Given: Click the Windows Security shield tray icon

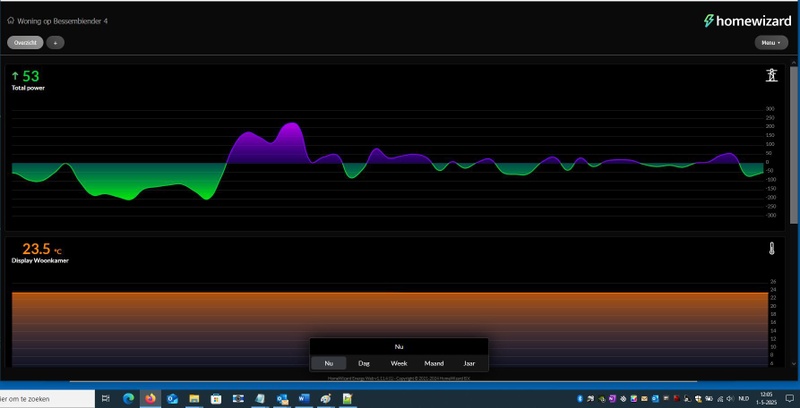Looking at the screenshot, I should click(697, 399).
